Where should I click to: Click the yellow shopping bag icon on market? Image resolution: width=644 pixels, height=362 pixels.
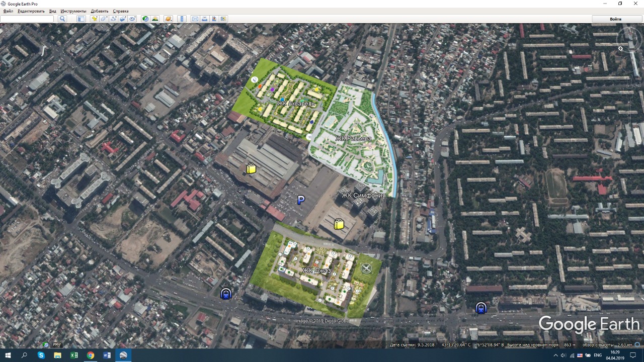(251, 168)
